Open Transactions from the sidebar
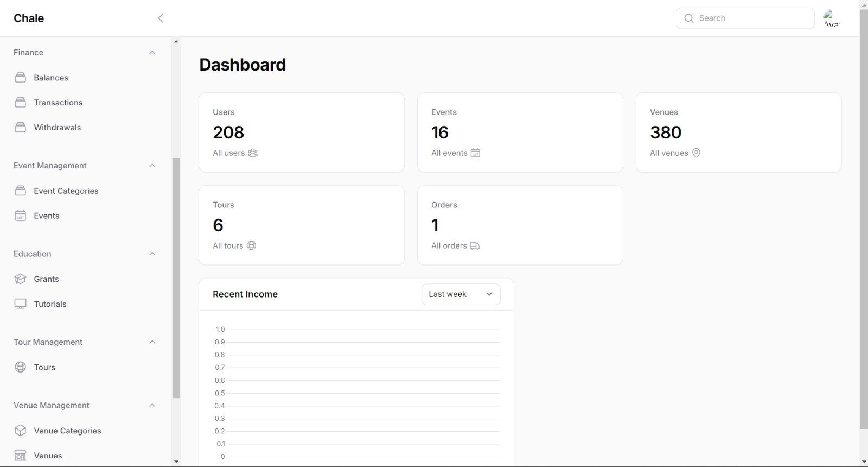This screenshot has width=868, height=467. point(58,103)
